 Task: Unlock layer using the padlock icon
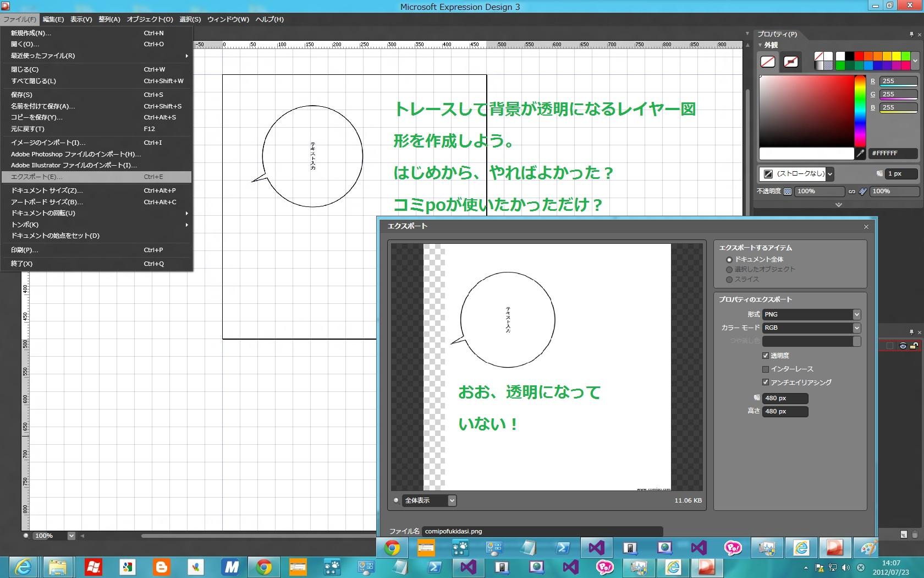(x=914, y=346)
